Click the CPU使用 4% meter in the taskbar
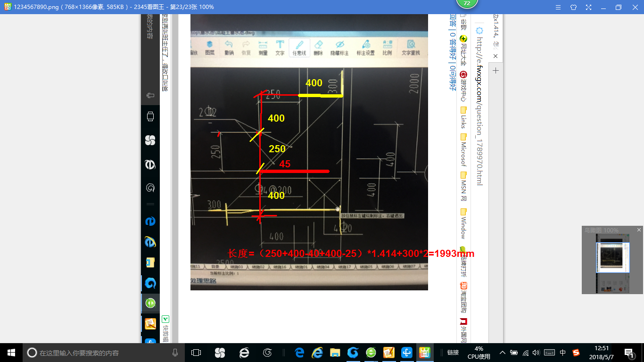Screen dimensions: 644x362 (479, 353)
